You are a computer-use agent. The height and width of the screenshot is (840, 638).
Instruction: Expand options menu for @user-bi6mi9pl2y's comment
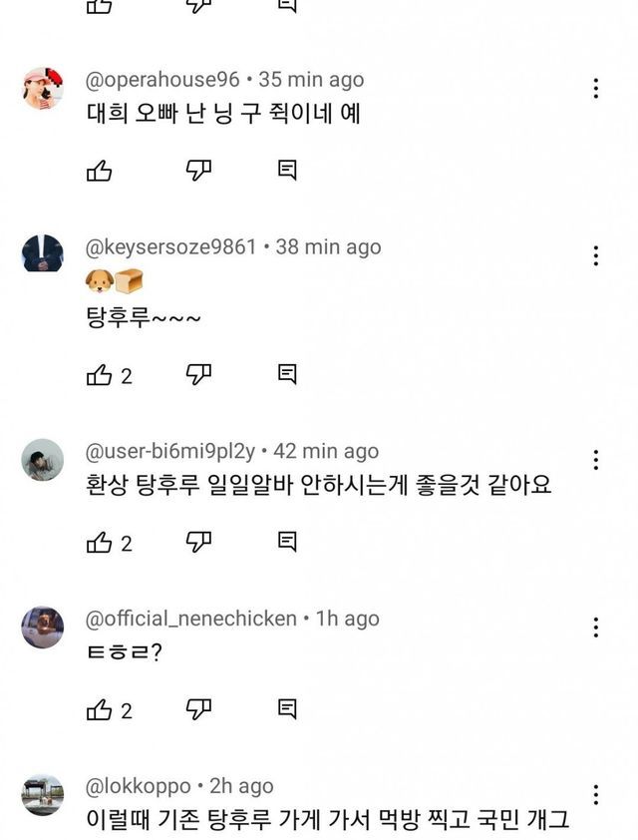tap(595, 460)
